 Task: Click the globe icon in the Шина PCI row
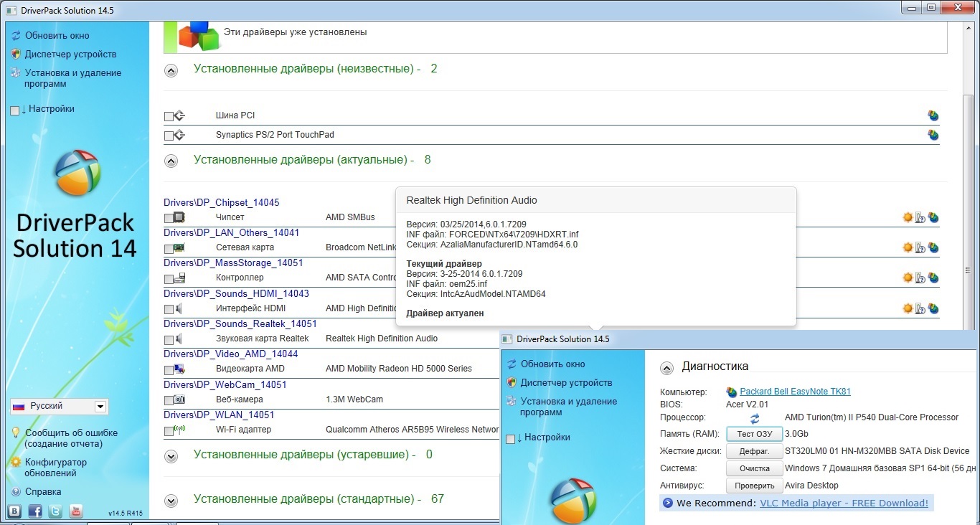pos(933,115)
